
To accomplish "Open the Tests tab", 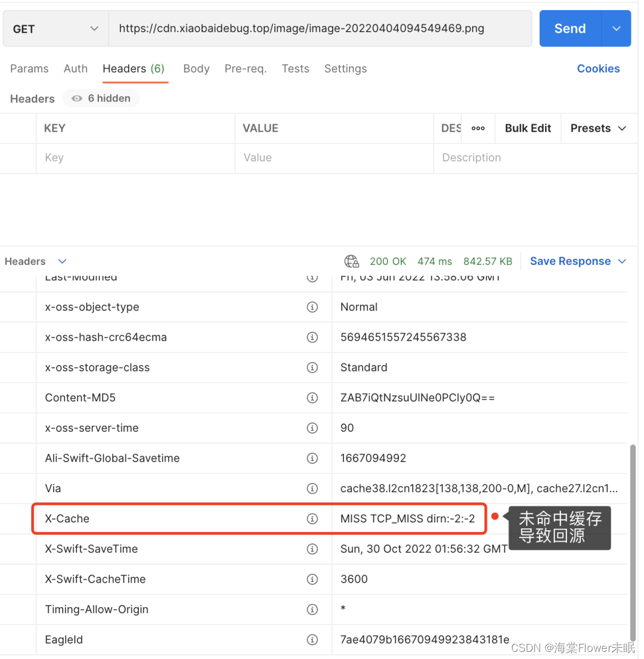I will pyautogui.click(x=295, y=69).
